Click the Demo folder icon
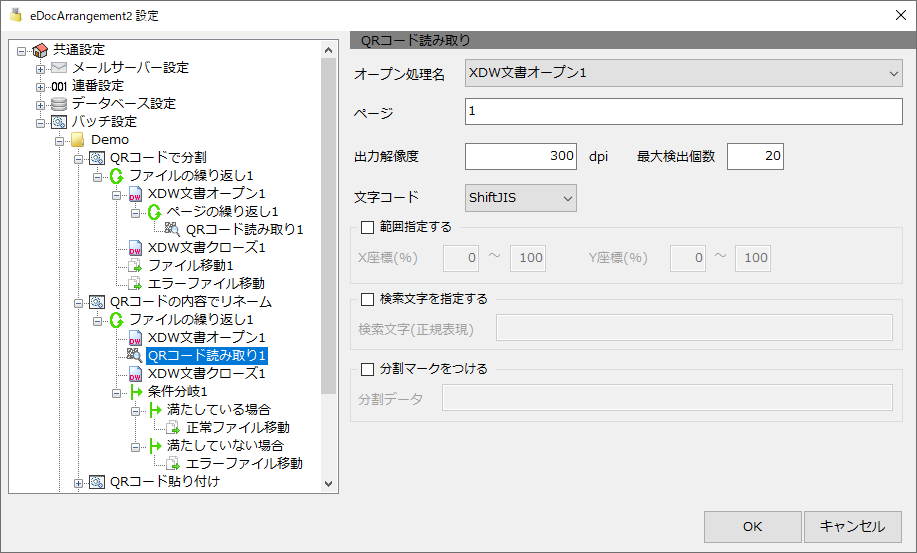 (78, 140)
